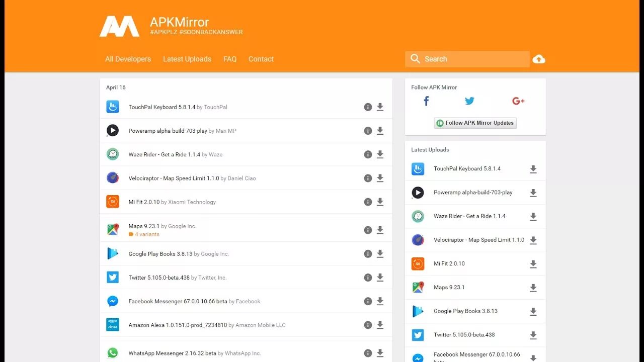This screenshot has width=644, height=362.
Task: Open Maps 9.23.1 main list link
Action: (x=144, y=226)
